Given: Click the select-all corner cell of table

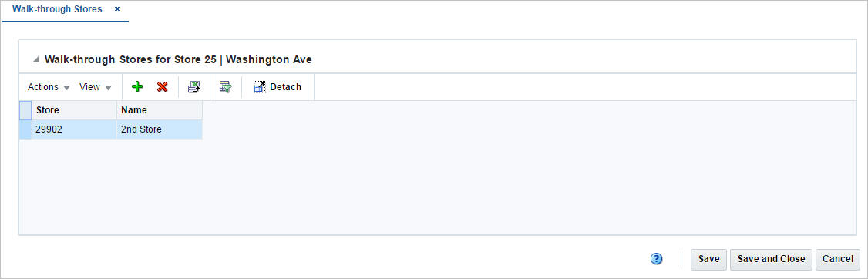Looking at the screenshot, I should [x=25, y=110].
